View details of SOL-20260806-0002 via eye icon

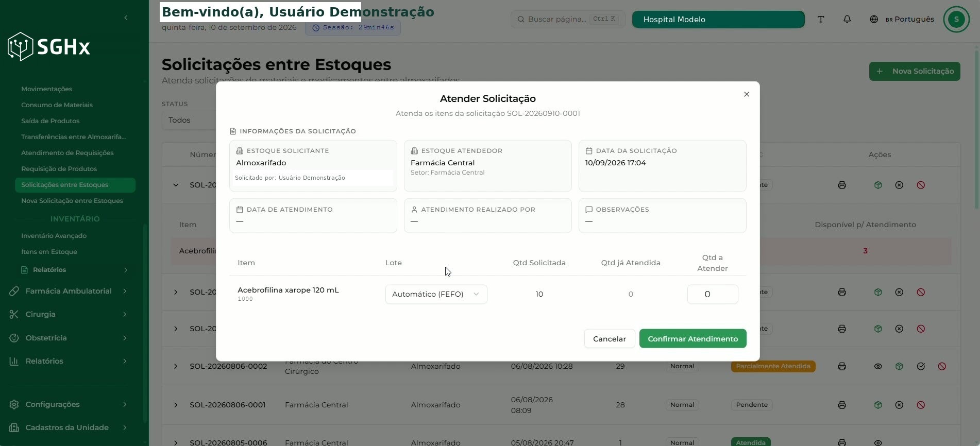click(878, 367)
